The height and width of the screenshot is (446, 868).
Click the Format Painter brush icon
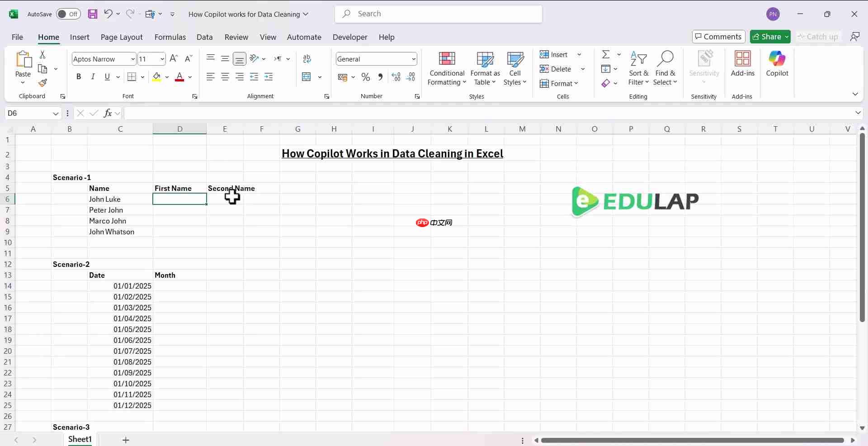pos(42,83)
